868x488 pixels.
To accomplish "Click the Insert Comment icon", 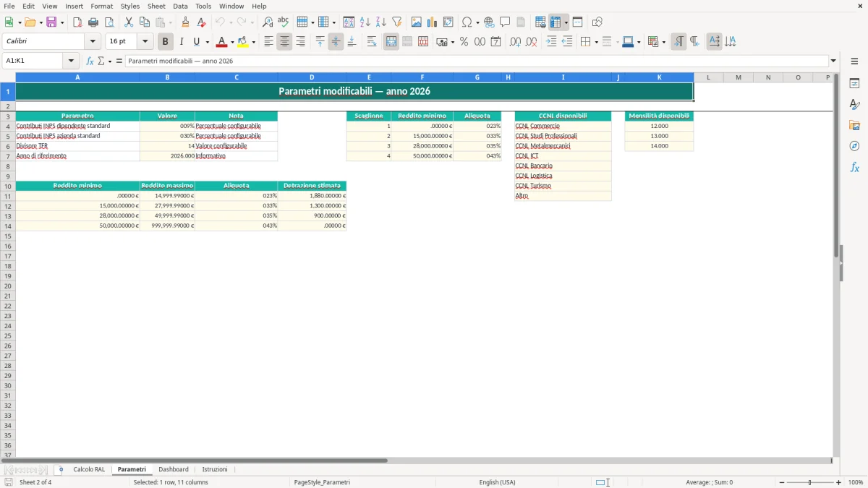I will 505,22.
